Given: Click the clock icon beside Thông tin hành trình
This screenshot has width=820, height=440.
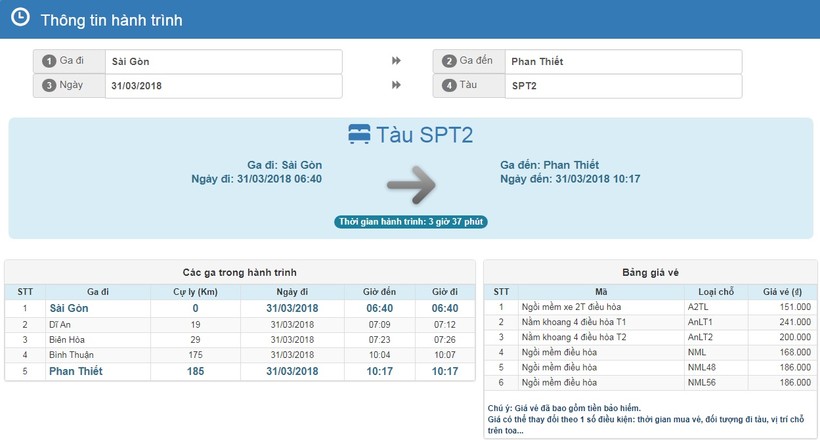Looking at the screenshot, I should tap(19, 18).
